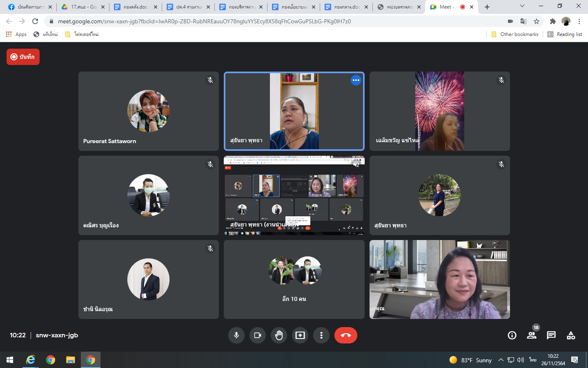Image resolution: width=588 pixels, height=368 pixels.
Task: Open the Reading list
Action: tap(565, 34)
